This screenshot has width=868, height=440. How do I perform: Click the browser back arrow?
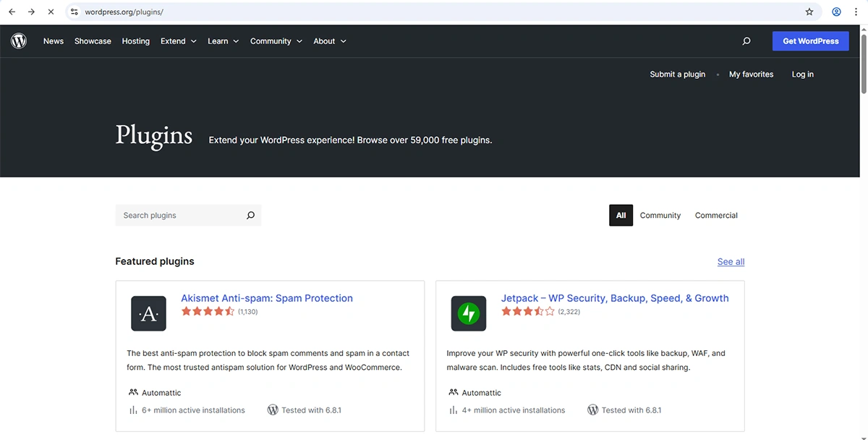(12, 12)
